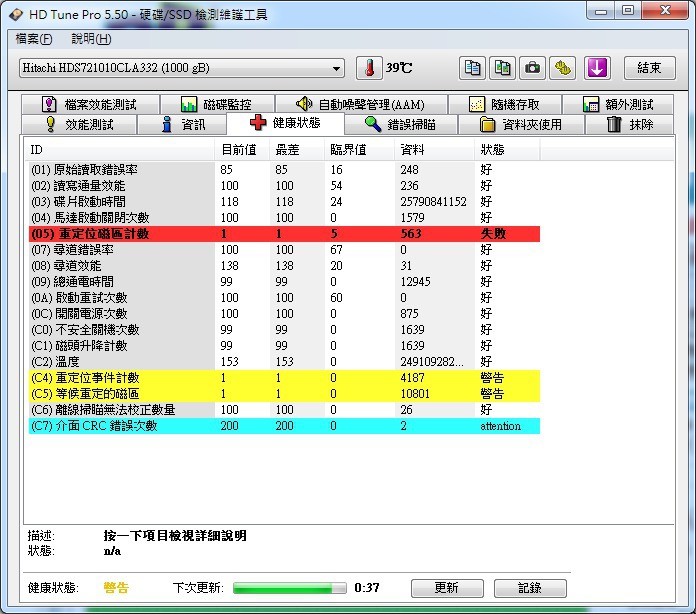Click the attention status cell

(500, 426)
